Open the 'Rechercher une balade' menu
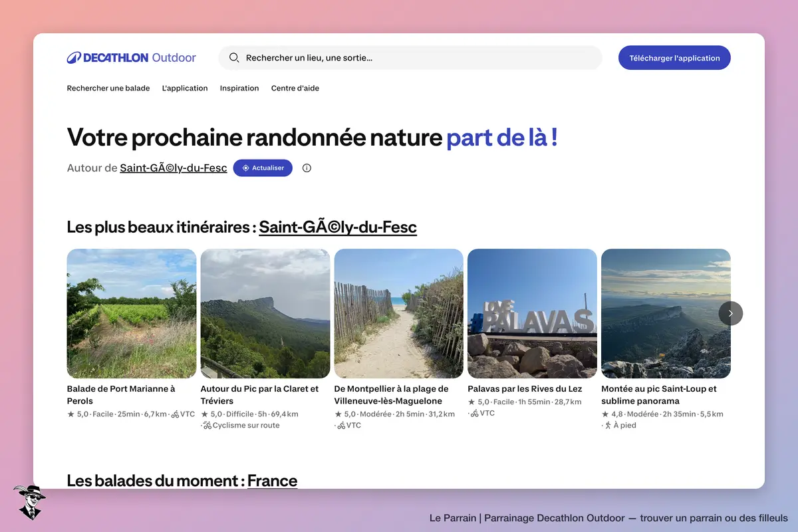798x532 pixels. click(108, 88)
